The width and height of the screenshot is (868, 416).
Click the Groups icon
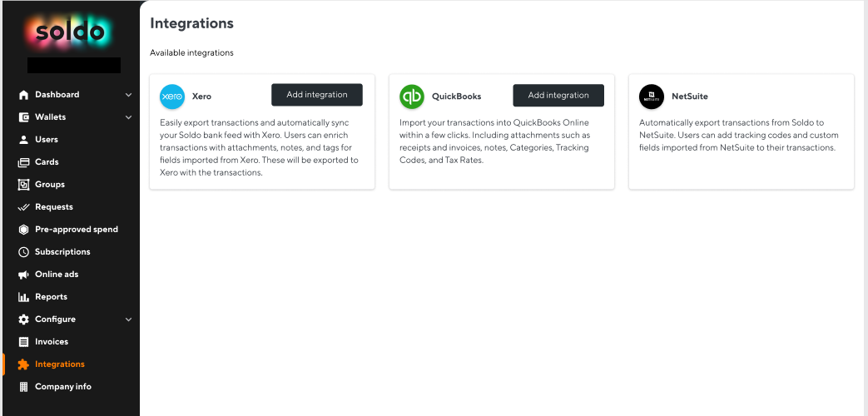click(23, 185)
